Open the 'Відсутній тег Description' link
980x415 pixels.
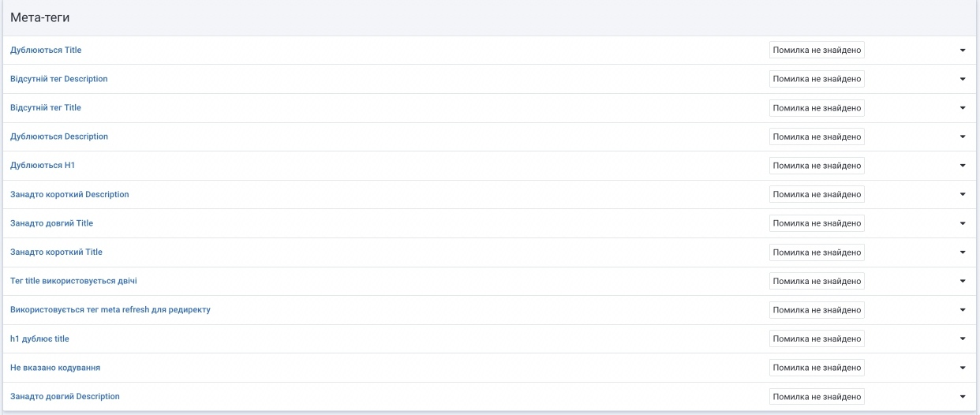pos(59,79)
